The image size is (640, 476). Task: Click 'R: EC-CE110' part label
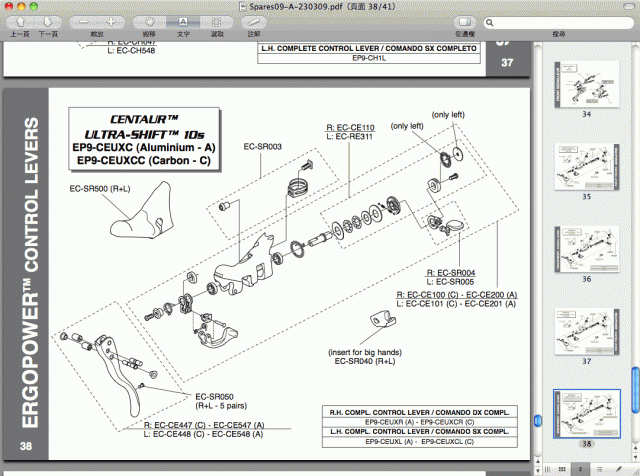tap(350, 127)
